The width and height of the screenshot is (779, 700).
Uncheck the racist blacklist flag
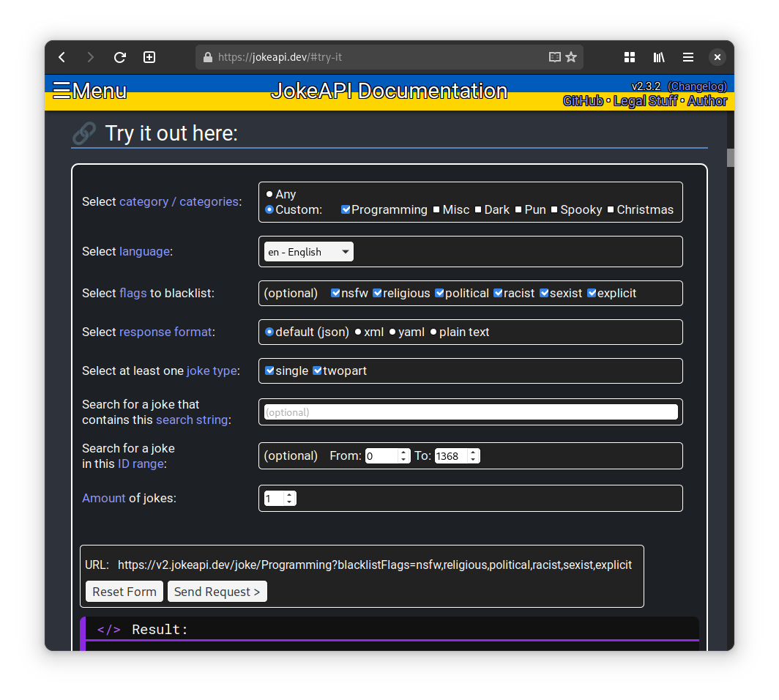(498, 293)
